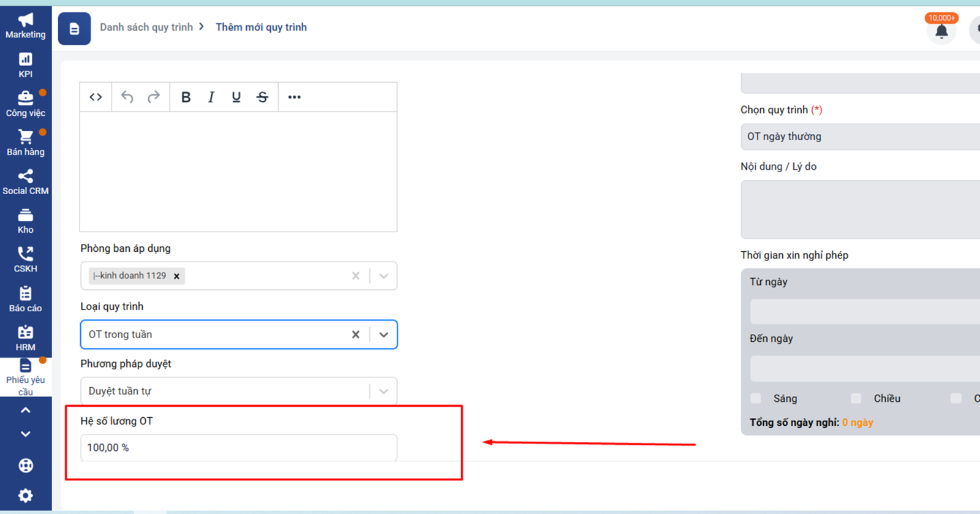980x514 pixels.
Task: Go back to Danh sách quy trình
Action: [x=146, y=27]
